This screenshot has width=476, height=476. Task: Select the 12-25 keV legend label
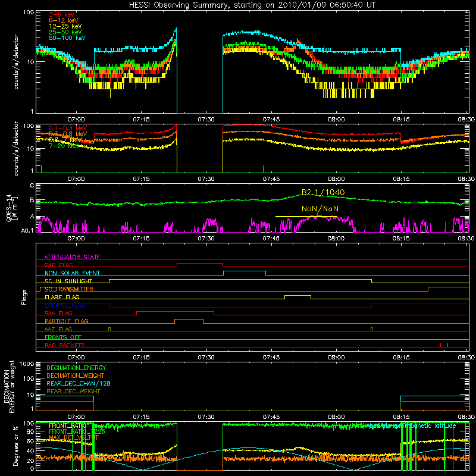pos(65,26)
